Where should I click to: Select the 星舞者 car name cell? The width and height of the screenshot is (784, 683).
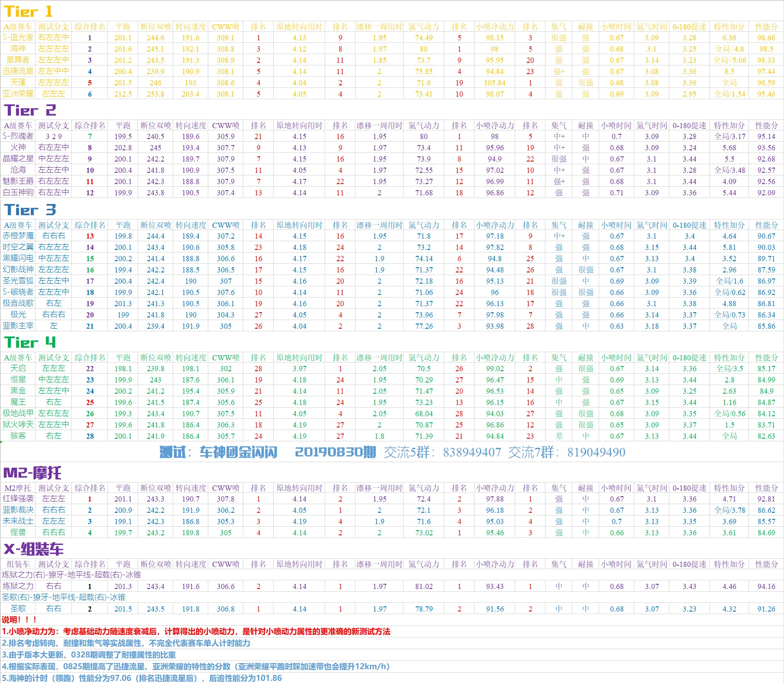click(x=18, y=60)
